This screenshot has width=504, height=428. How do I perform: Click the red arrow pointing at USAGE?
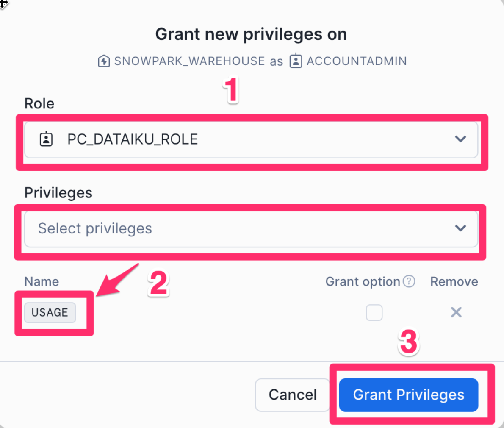point(116,280)
